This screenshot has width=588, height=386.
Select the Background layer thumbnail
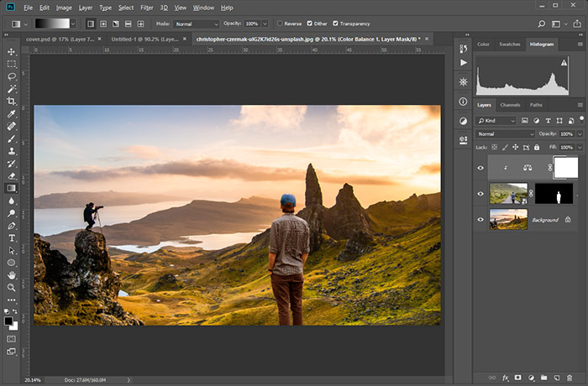(508, 220)
